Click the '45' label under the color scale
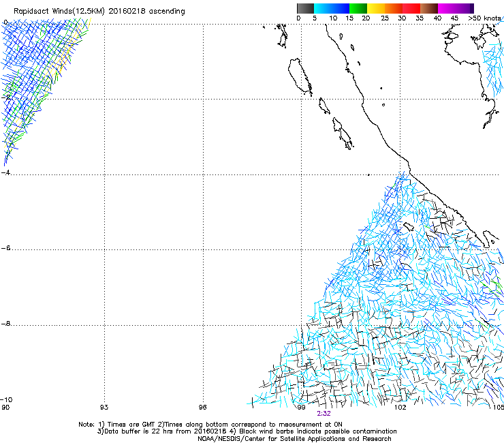 coord(454,18)
